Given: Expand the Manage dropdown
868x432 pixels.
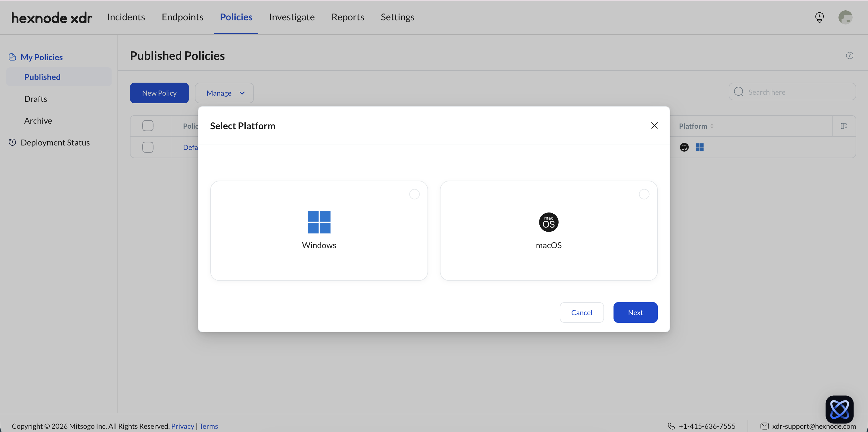Looking at the screenshot, I should (224, 93).
